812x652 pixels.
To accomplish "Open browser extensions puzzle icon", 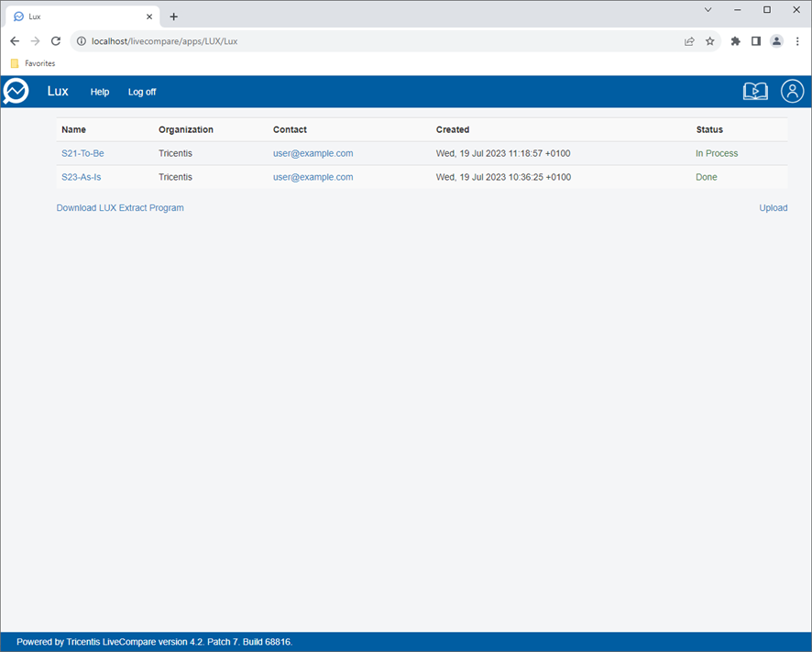I will click(735, 41).
